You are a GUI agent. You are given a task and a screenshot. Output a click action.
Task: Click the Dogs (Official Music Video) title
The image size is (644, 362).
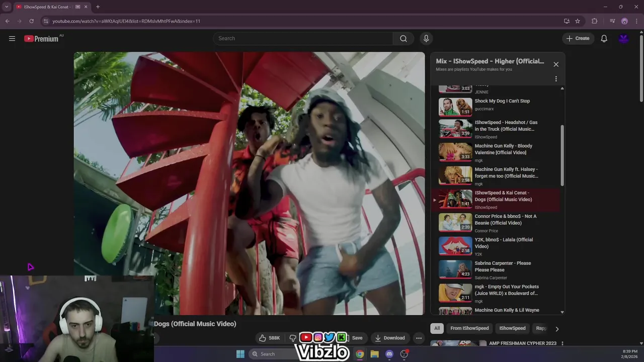[195, 324]
